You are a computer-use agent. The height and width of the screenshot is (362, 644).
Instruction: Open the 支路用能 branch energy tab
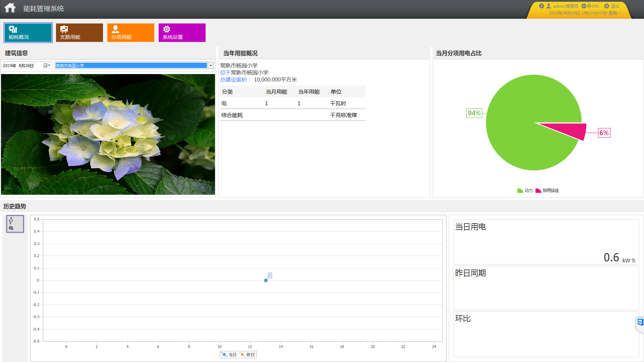coord(79,33)
